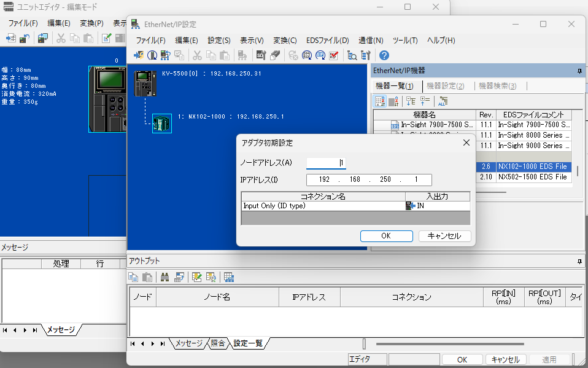Click the help question mark toolbar icon
The image size is (588, 368).
[384, 55]
